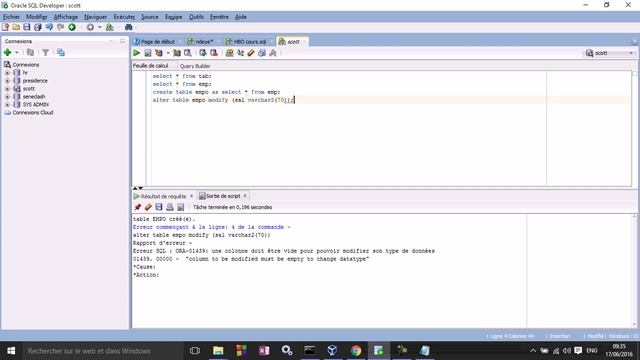Close the Sortie de script tab
640x360 pixels.
pyautogui.click(x=245, y=196)
